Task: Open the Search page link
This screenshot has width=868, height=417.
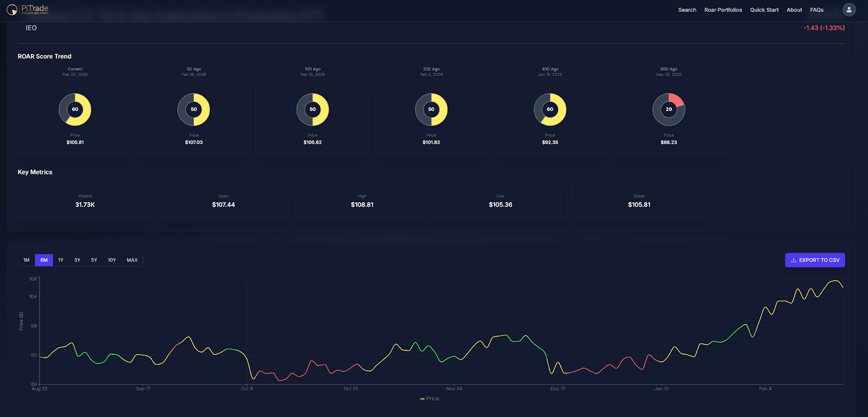Action: click(687, 10)
